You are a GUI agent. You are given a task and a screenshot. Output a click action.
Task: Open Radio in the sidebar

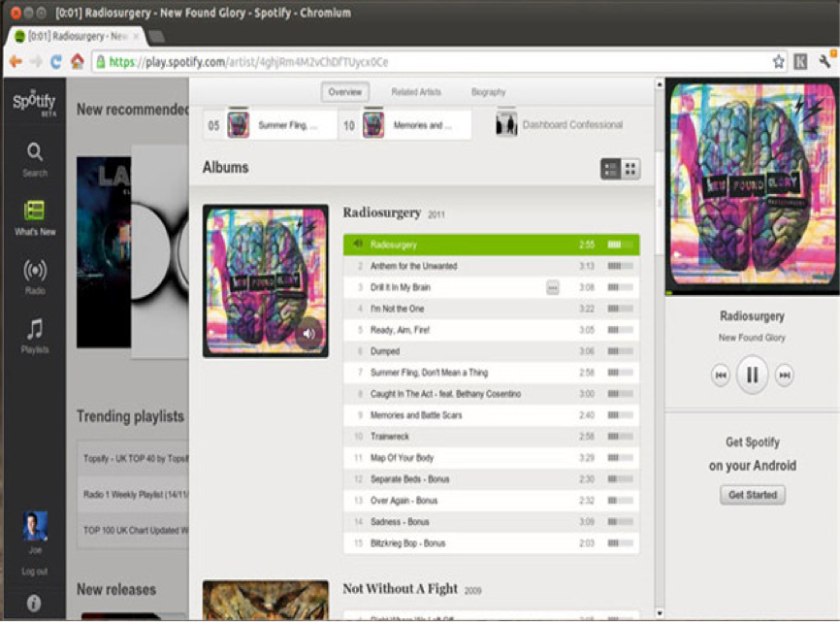point(35,277)
